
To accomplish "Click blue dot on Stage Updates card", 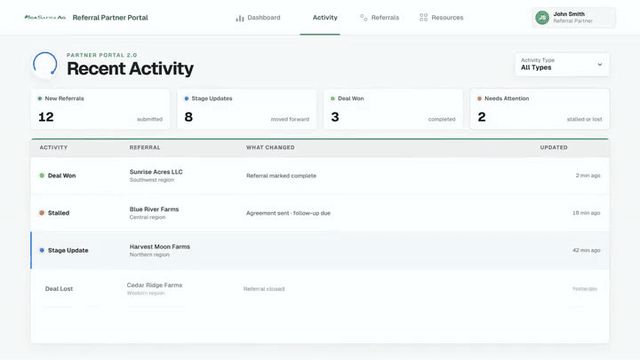I will pos(187,98).
